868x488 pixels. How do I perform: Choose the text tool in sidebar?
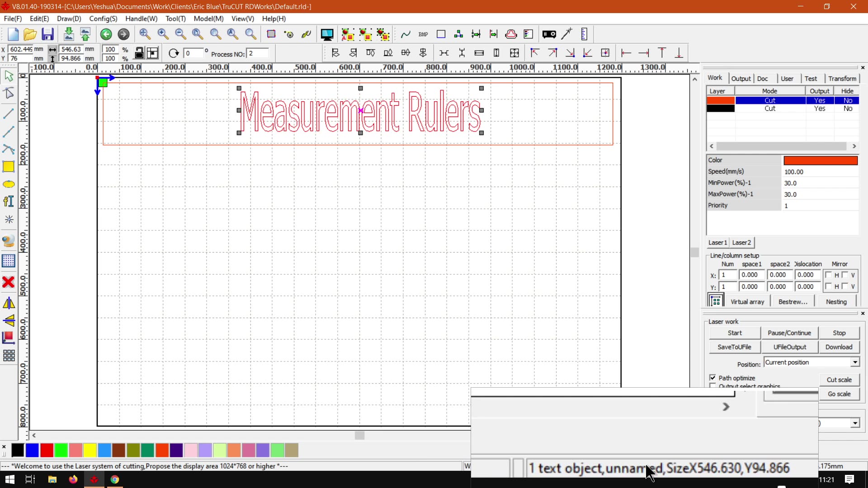[9, 202]
